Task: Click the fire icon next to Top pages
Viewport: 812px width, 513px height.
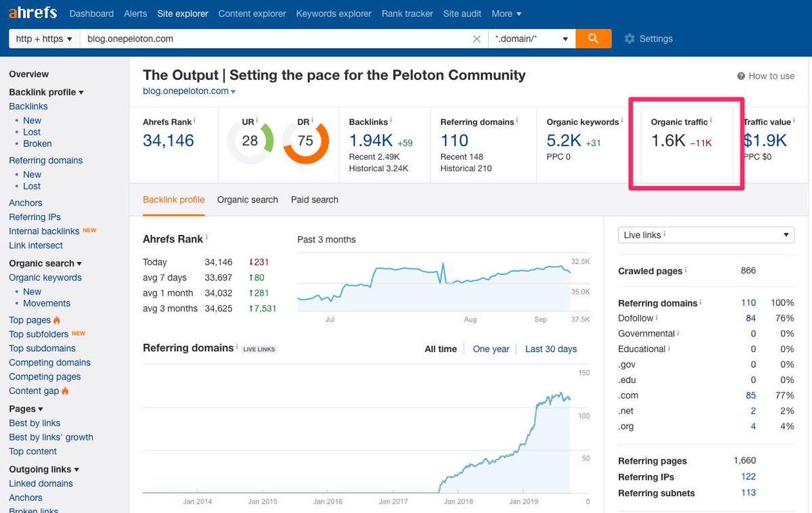Action: click(57, 320)
